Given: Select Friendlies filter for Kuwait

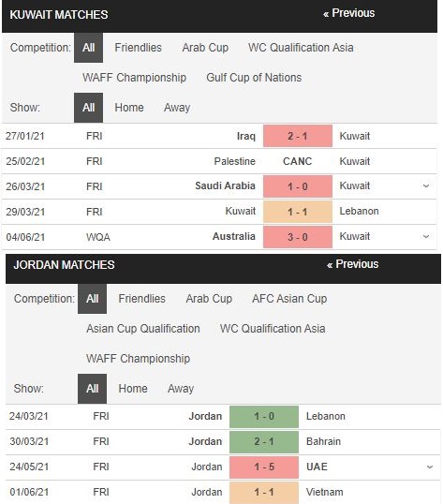Looking at the screenshot, I should point(138,48).
